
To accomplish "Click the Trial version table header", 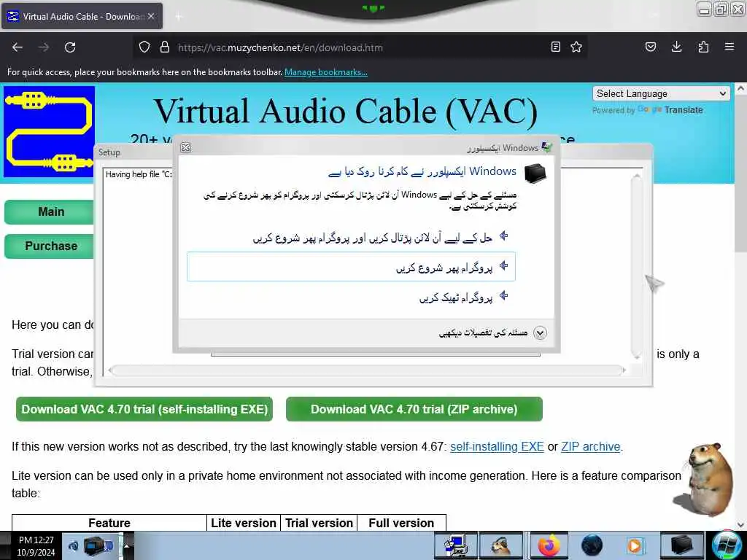I will [x=319, y=523].
